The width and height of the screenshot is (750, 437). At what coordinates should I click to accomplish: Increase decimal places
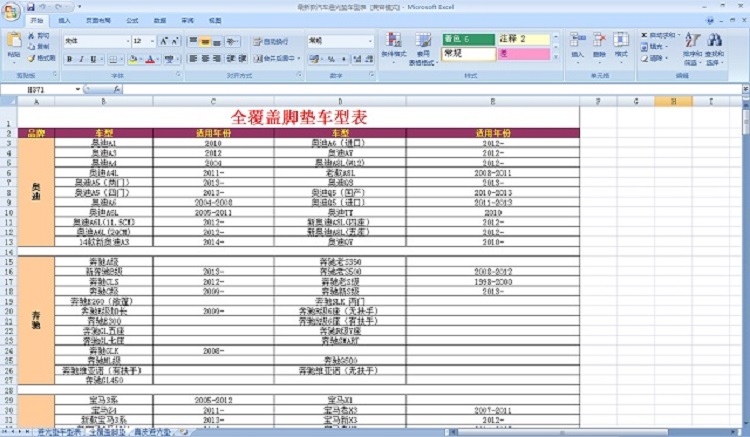[357, 59]
